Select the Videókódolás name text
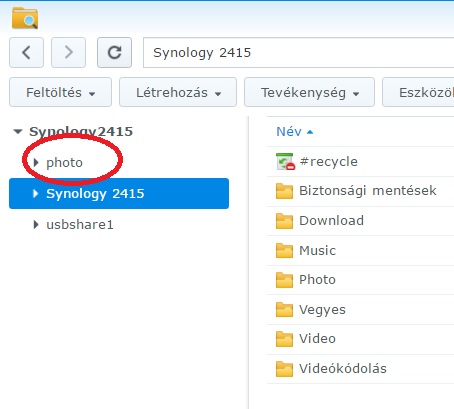Viewport: 454px width, 409px height. tap(343, 369)
